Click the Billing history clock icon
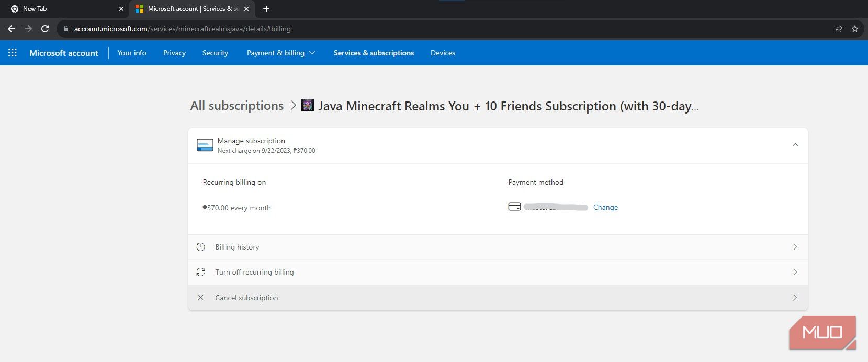868x362 pixels. point(200,247)
